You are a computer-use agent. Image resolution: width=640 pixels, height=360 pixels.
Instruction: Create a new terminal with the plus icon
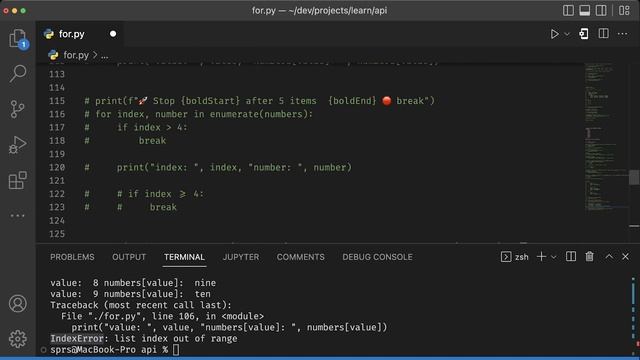541,256
